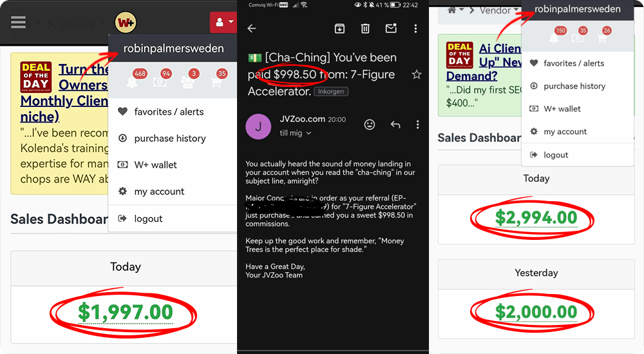This screenshot has width=644, height=354.
Task: Reply to the JVZoo.com message
Action: click(395, 124)
